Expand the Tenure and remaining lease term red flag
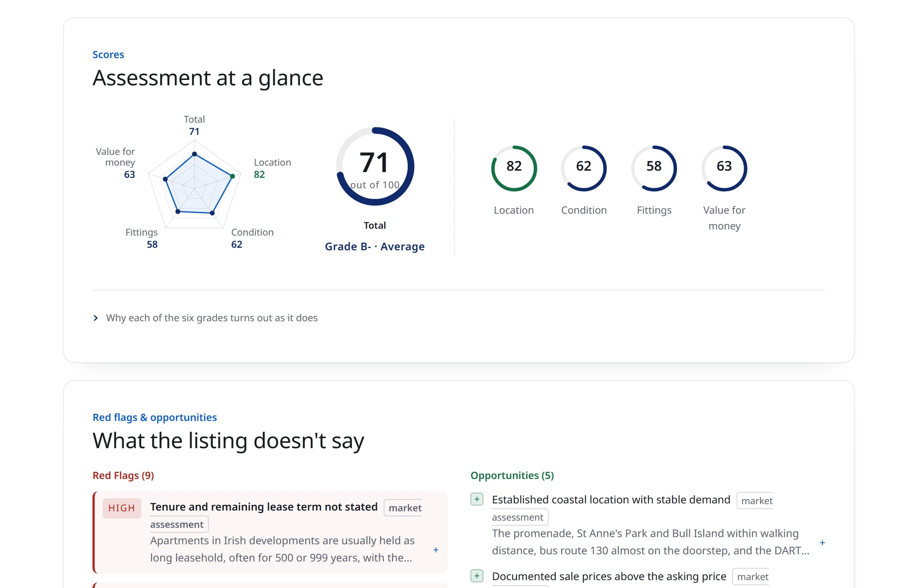The width and height of the screenshot is (918, 588). [436, 550]
